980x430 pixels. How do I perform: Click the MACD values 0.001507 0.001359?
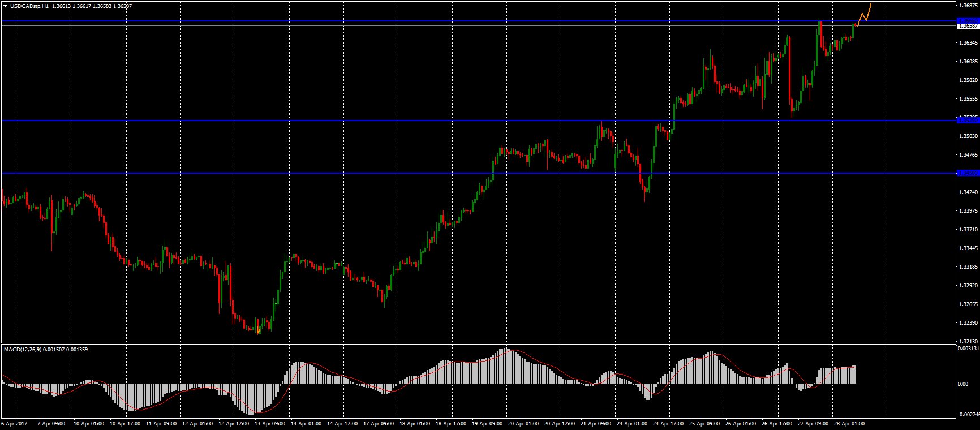[65, 349]
